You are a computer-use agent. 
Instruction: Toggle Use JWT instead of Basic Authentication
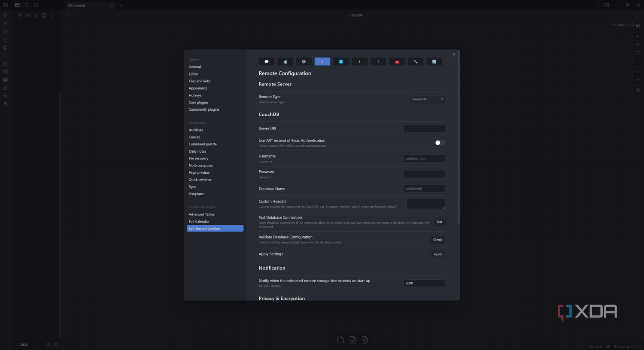pos(439,143)
